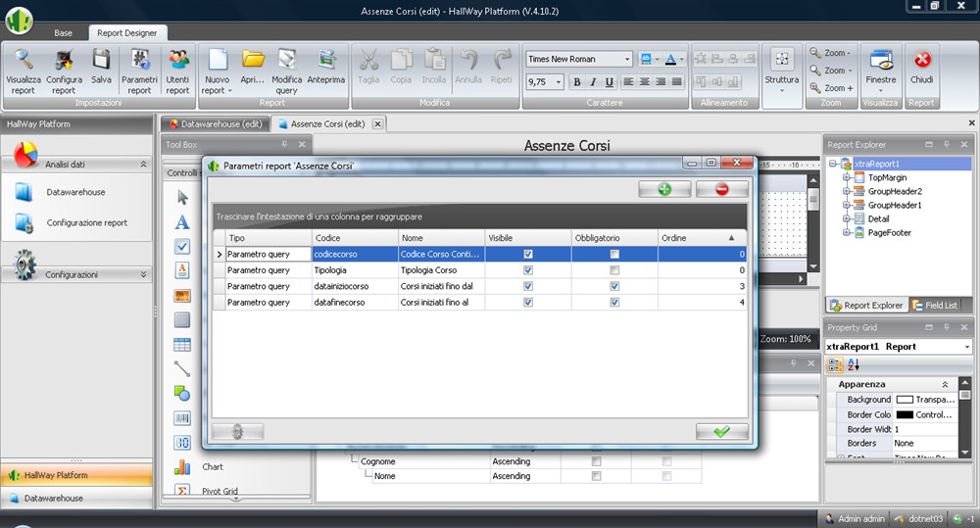Viewport: 980px width, 528px height.
Task: Remove parameter with red minus button
Action: pyautogui.click(x=722, y=189)
